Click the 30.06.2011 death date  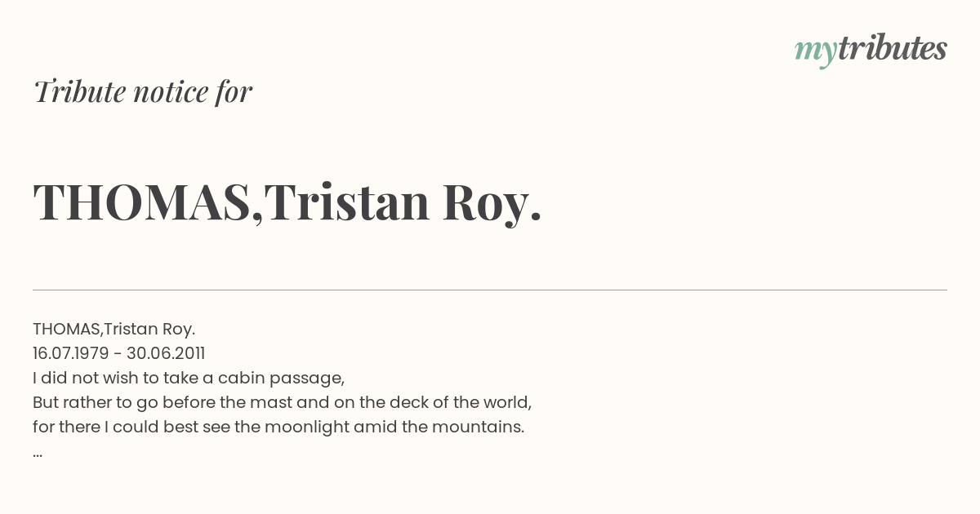166,353
